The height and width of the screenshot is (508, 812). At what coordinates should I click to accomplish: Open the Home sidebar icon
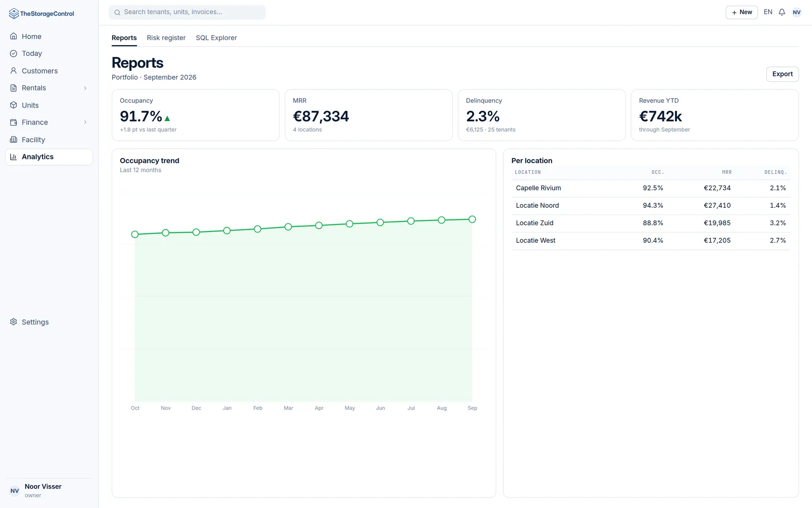pyautogui.click(x=14, y=37)
